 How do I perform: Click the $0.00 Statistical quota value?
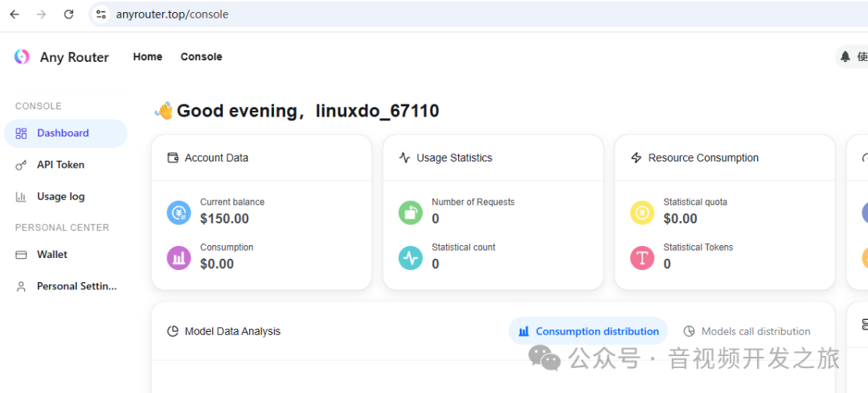(x=680, y=219)
